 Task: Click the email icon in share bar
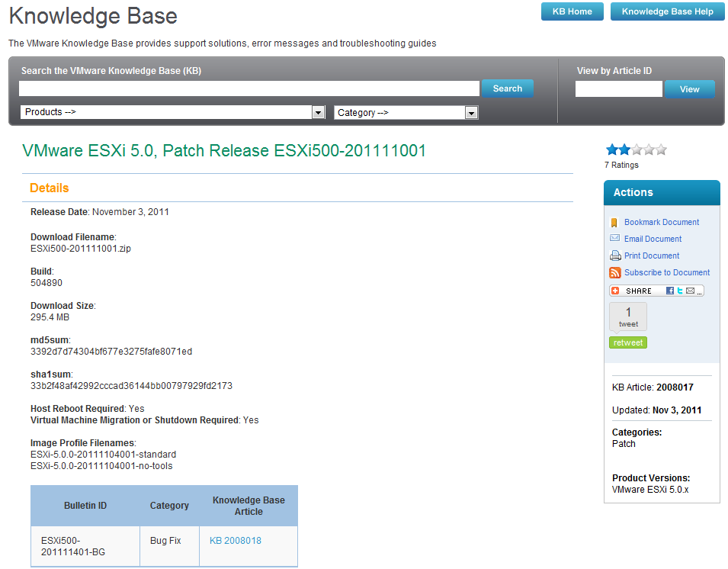tap(691, 291)
